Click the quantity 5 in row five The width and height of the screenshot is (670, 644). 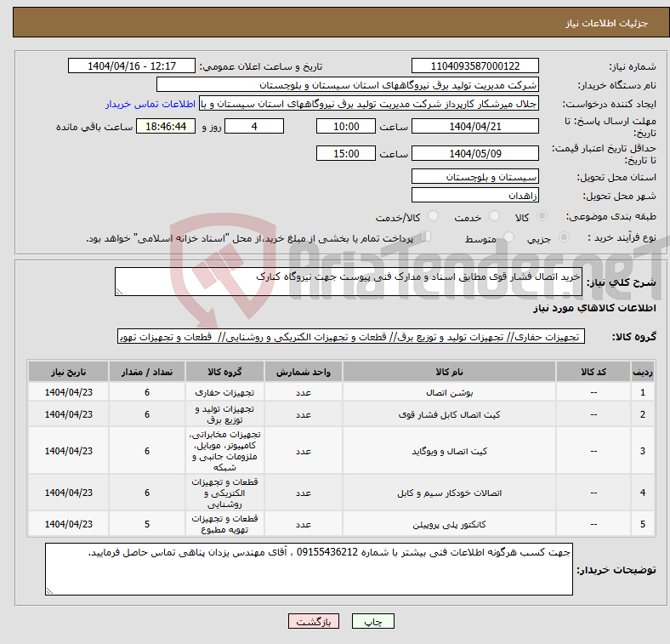147,524
